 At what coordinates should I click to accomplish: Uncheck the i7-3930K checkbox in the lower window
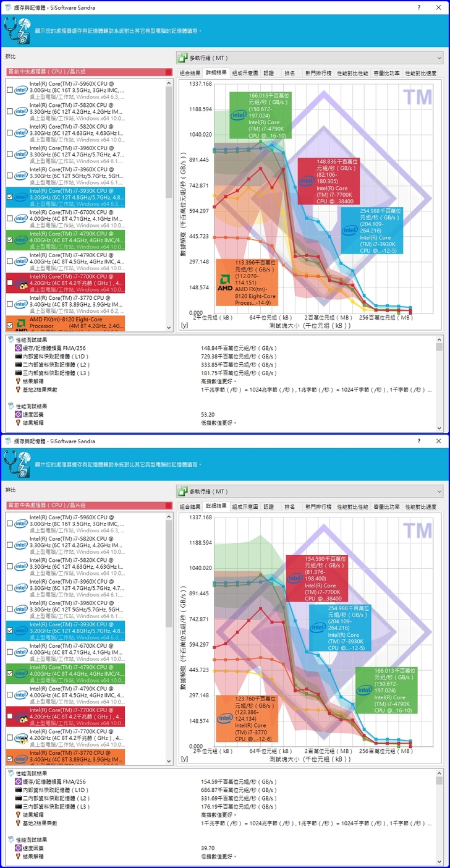click(9, 631)
